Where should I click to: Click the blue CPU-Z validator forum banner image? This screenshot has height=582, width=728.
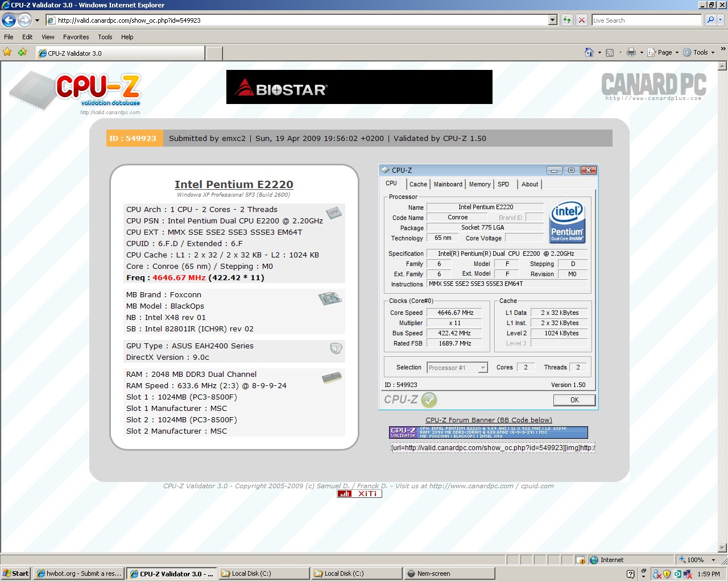[x=488, y=433]
